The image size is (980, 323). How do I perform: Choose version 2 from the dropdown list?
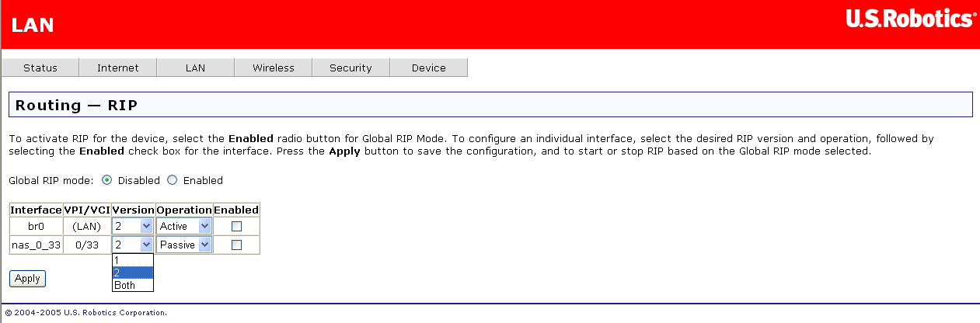click(132, 273)
